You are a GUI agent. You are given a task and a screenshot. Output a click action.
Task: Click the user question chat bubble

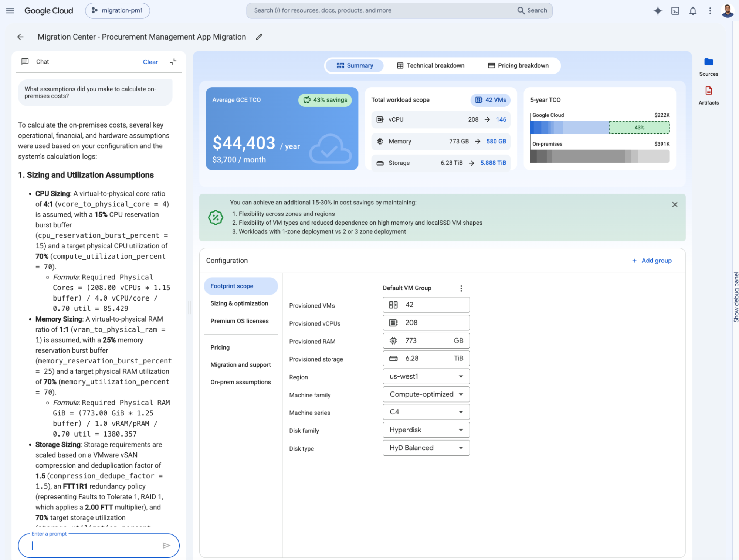coord(95,93)
